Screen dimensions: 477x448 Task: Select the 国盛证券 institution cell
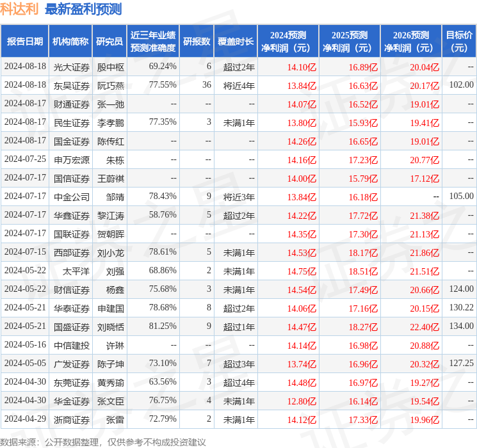click(x=72, y=327)
